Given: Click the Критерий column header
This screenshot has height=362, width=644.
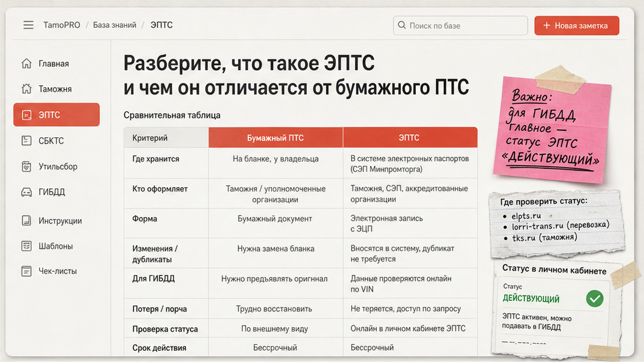Looking at the screenshot, I should [166, 138].
